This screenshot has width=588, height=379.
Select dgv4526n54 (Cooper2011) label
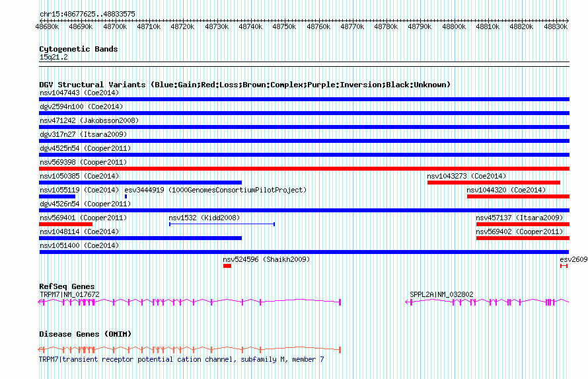click(x=85, y=204)
